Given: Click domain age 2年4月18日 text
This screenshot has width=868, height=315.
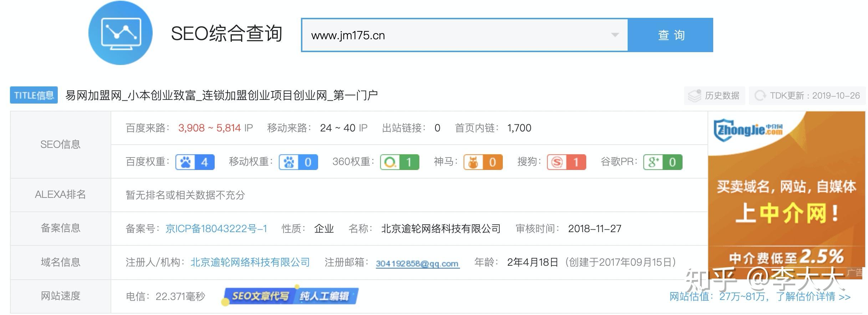Looking at the screenshot, I should pyautogui.click(x=532, y=262).
